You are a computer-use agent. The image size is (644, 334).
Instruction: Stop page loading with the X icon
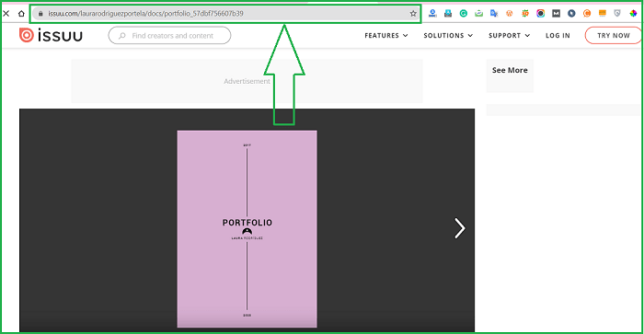pyautogui.click(x=6, y=14)
